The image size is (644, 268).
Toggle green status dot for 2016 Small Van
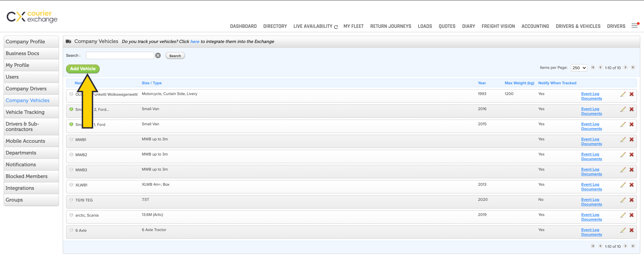71,109
